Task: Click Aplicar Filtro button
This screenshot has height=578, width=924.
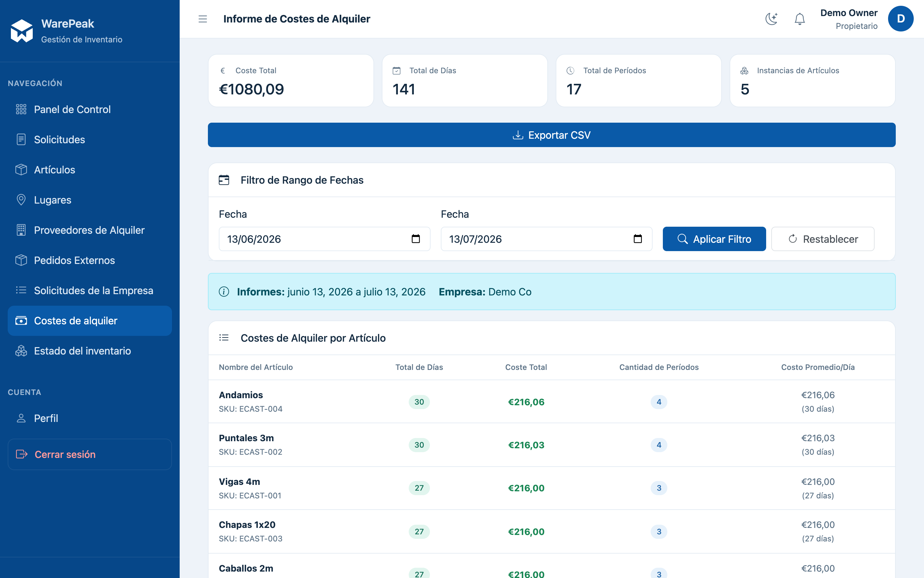Action: 714,239
